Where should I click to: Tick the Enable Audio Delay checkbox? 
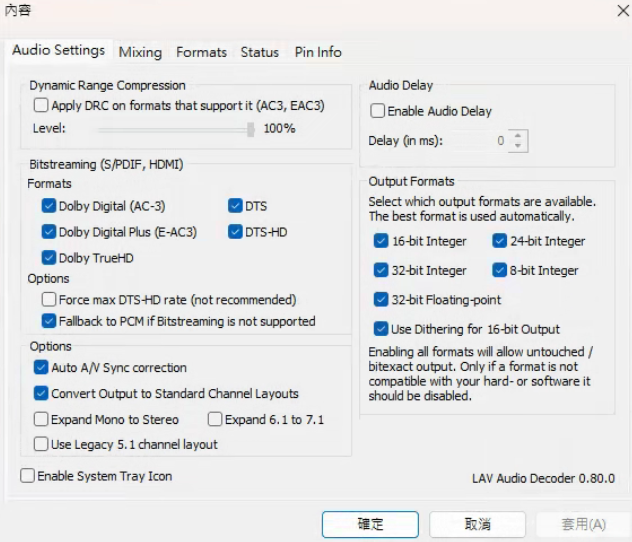378,111
